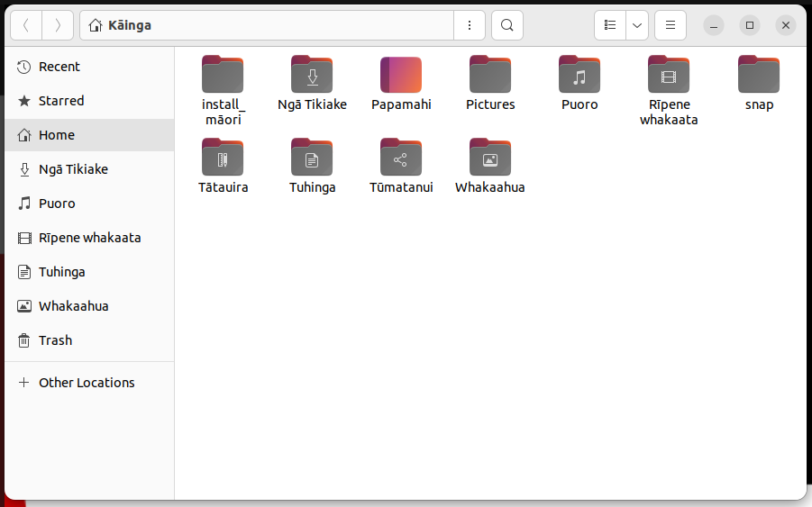
Task: Click the clock icon beside Recent
Action: click(23, 67)
